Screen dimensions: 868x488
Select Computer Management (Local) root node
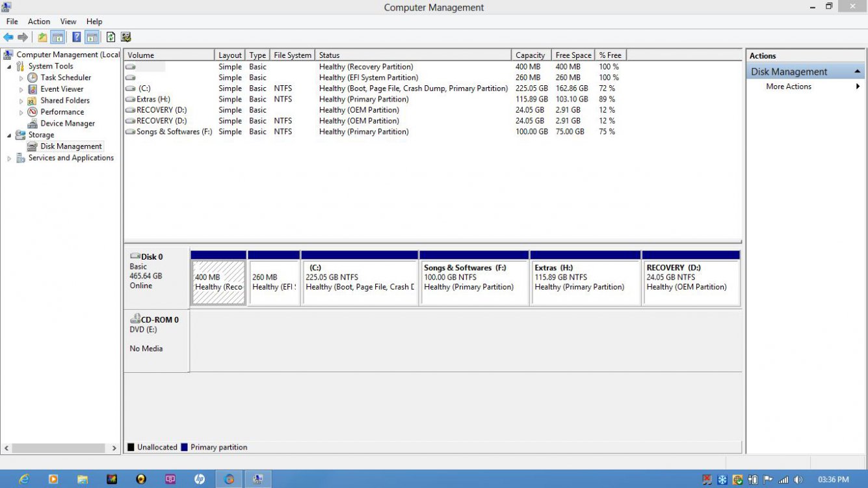click(x=68, y=55)
